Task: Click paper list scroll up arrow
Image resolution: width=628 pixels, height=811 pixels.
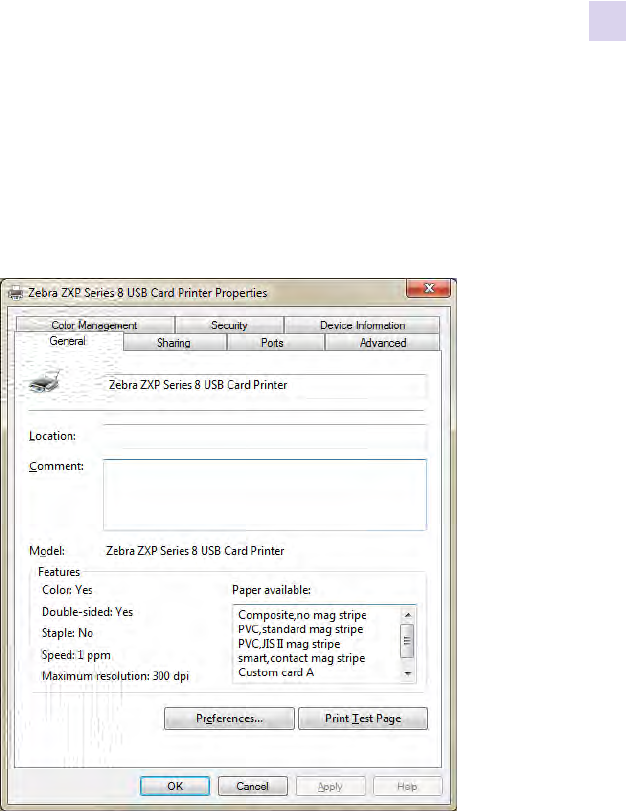Action: click(x=408, y=614)
